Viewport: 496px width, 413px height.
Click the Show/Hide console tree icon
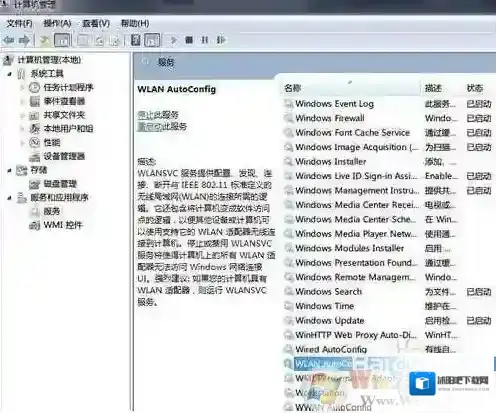click(62, 40)
